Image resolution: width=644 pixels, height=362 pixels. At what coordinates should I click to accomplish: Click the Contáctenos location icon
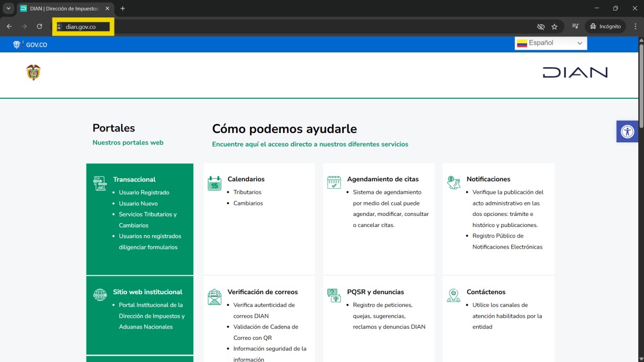(x=453, y=295)
